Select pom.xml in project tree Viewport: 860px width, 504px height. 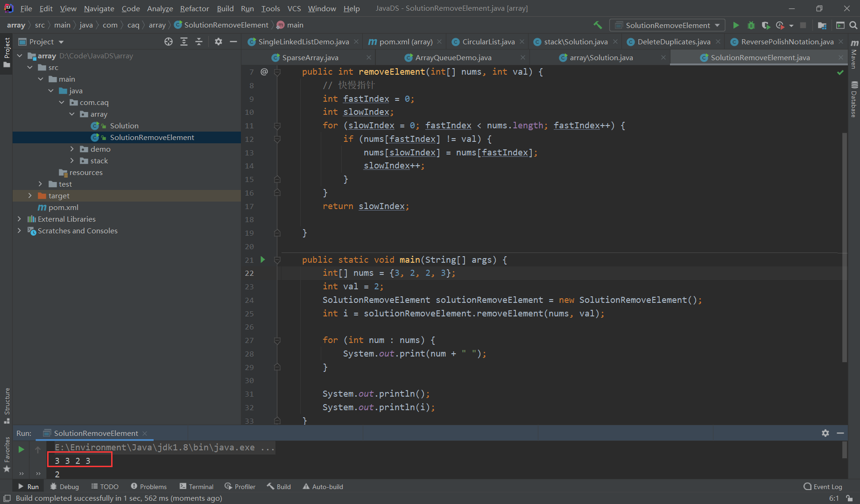coord(58,207)
